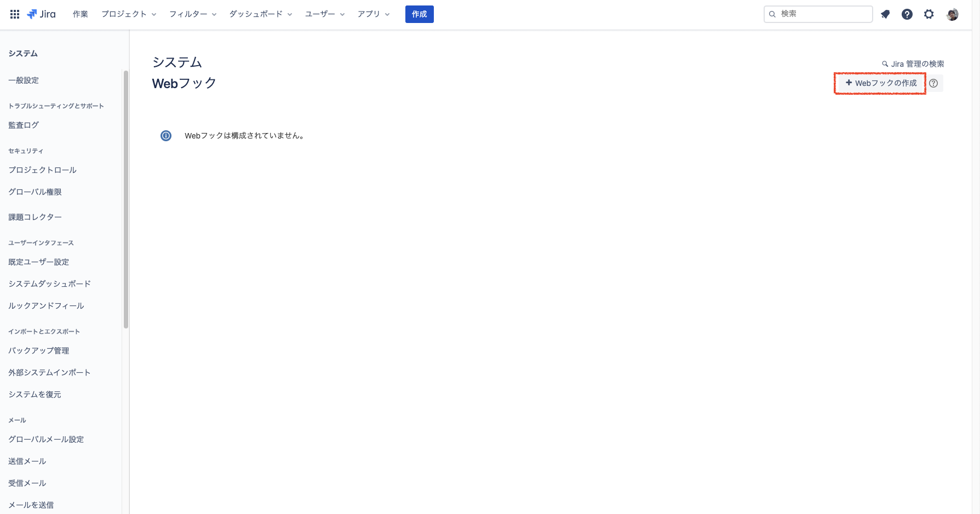
Task: Open the notifications icon
Action: pyautogui.click(x=885, y=14)
